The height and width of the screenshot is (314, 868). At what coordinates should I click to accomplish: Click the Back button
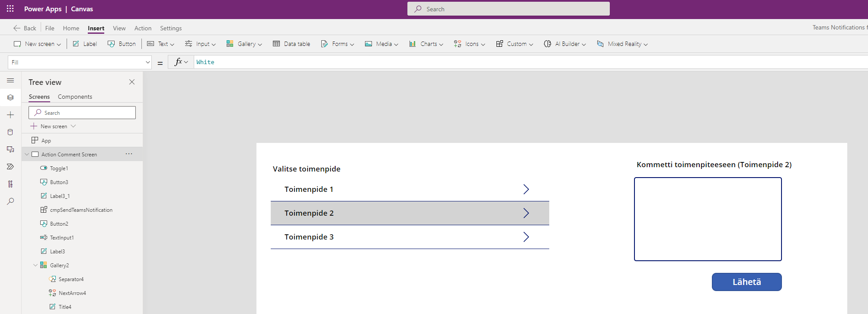tap(25, 28)
